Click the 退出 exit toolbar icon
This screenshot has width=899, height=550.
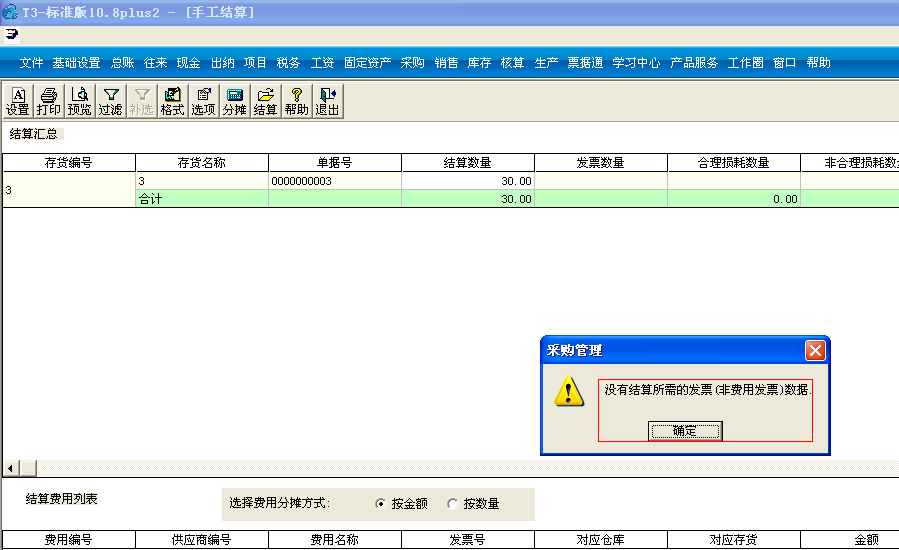click(x=327, y=102)
